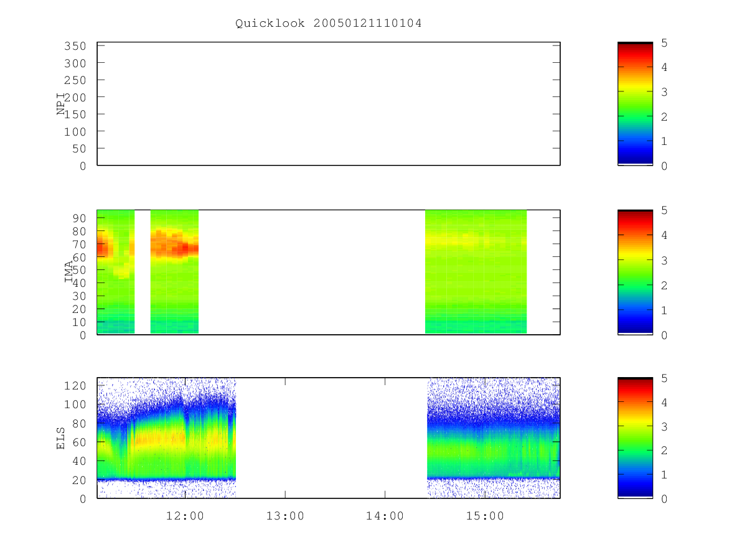Click the orange ELS band before 12:00
Screen dimensions: 747x560
161,439
